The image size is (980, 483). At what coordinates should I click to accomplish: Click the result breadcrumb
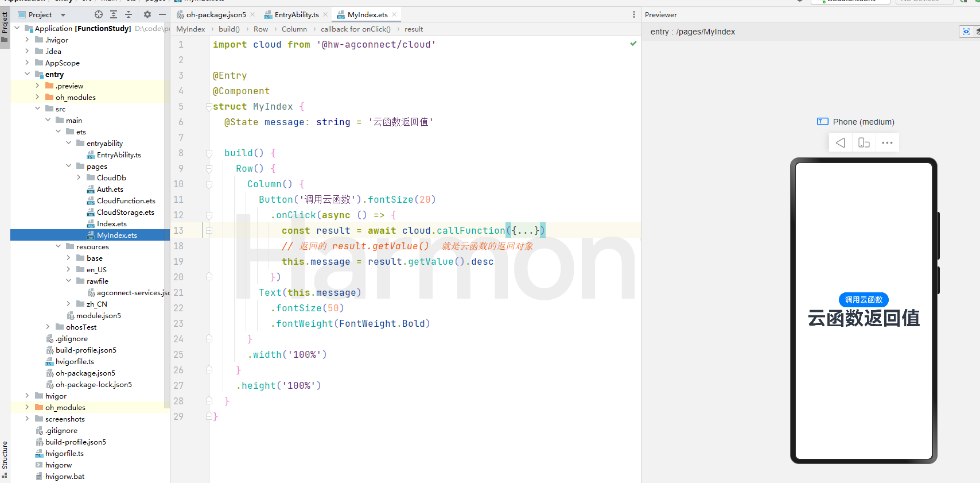[414, 29]
